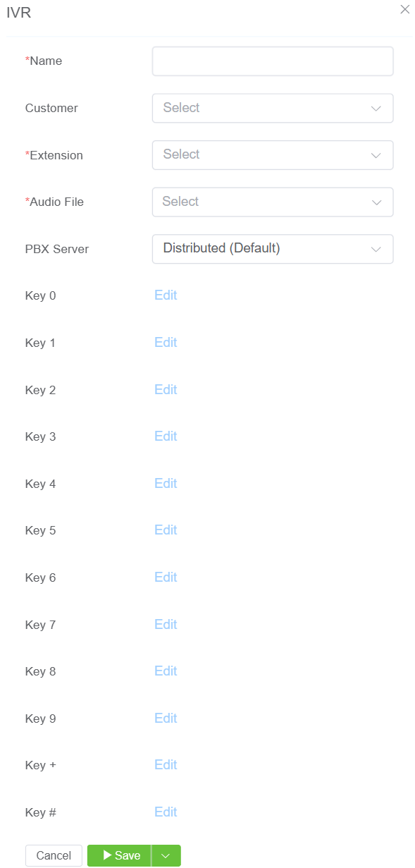The width and height of the screenshot is (415, 868).
Task: Open the Extension select dropdown
Action: [x=273, y=155]
